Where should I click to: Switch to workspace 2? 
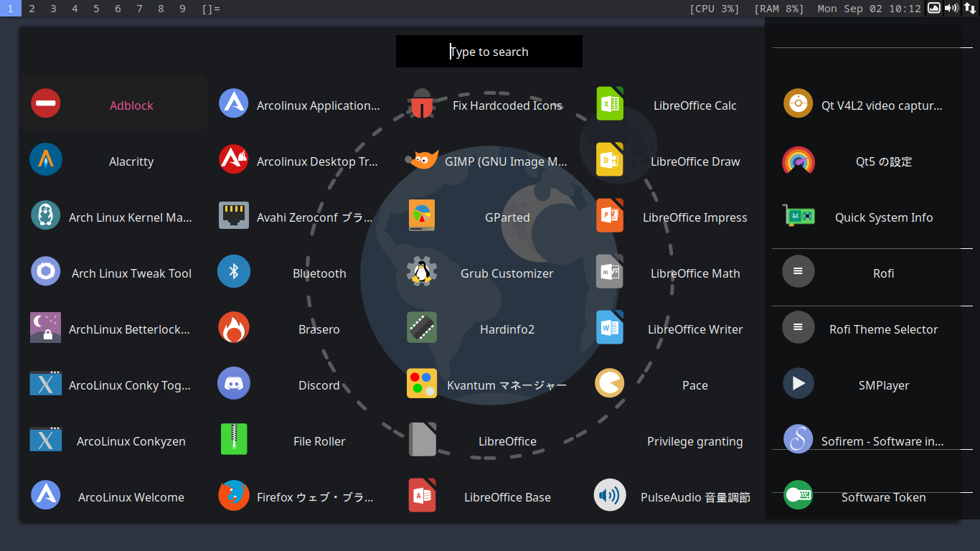[32, 9]
